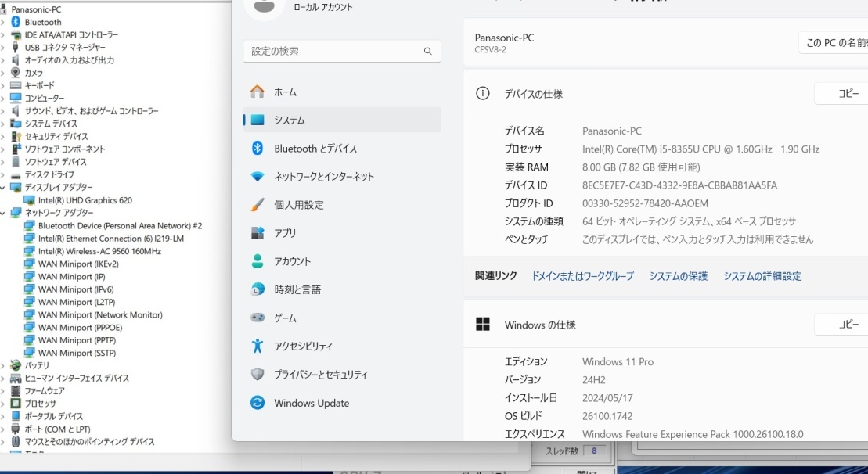Click the ポータブル デバイス icon

point(16,416)
